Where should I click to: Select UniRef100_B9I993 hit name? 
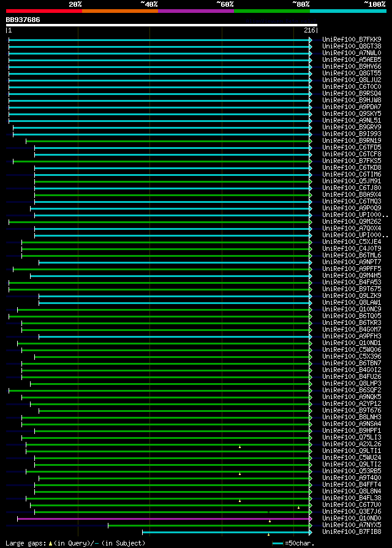coord(352,134)
